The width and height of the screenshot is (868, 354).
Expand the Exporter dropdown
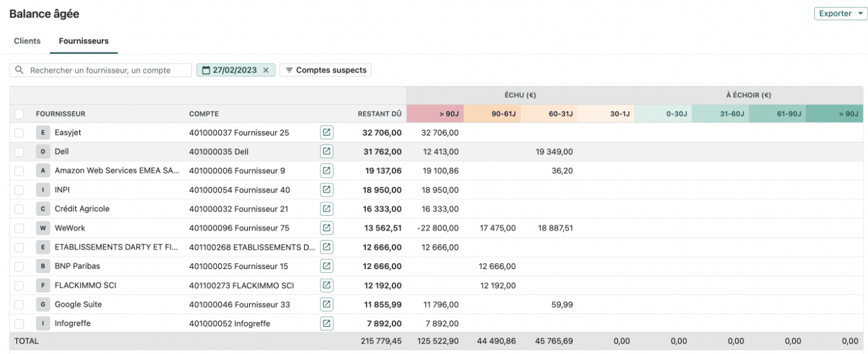coord(841,14)
